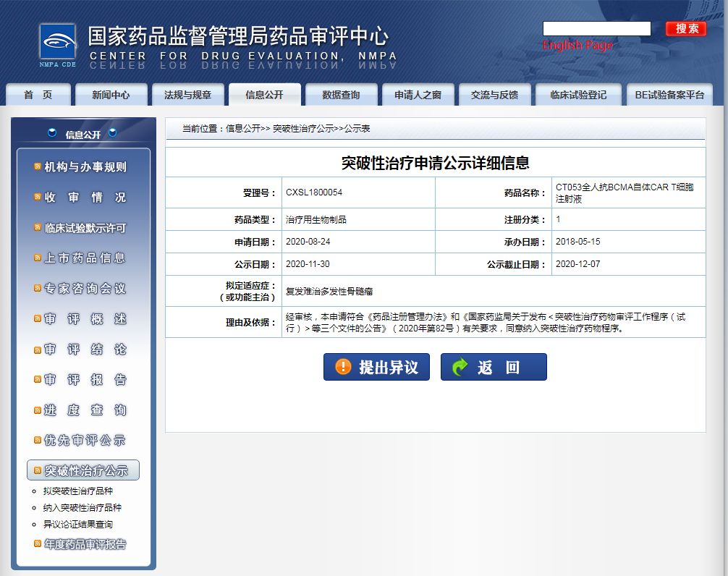Click the 信息公开 breadcrumb link
Viewport: 728px width, 576px height.
(x=242, y=128)
